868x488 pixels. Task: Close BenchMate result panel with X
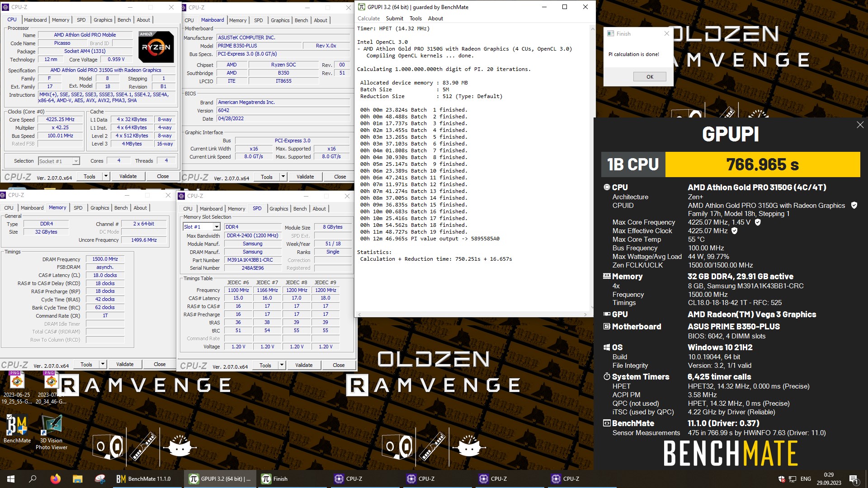(x=860, y=125)
